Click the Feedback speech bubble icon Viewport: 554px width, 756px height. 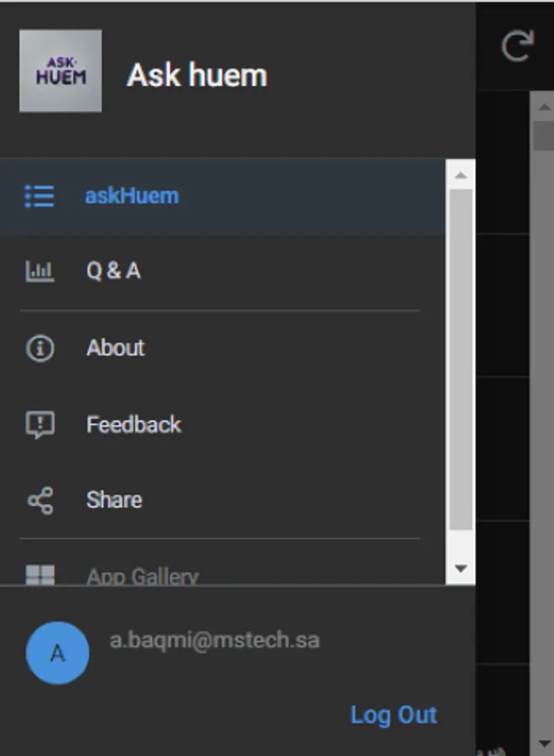tap(39, 423)
